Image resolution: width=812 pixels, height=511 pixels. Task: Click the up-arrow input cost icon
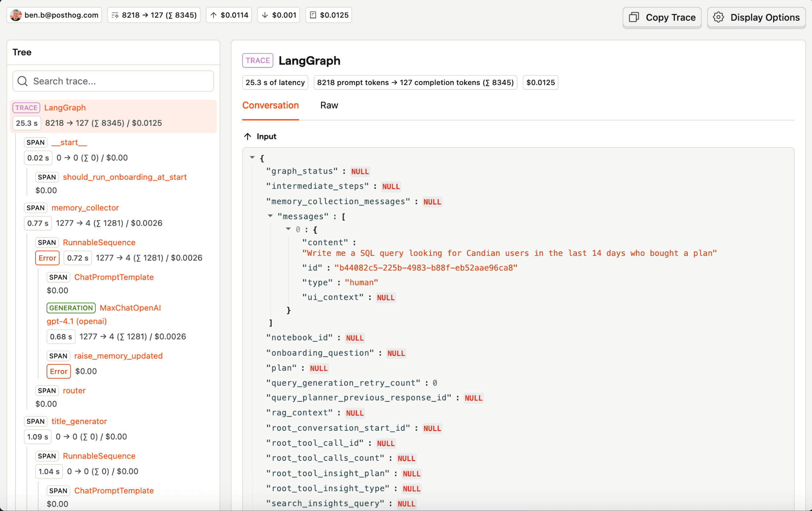[x=214, y=15]
